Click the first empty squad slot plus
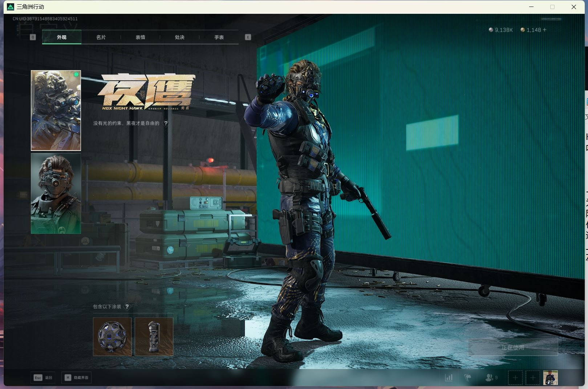 [x=515, y=378]
